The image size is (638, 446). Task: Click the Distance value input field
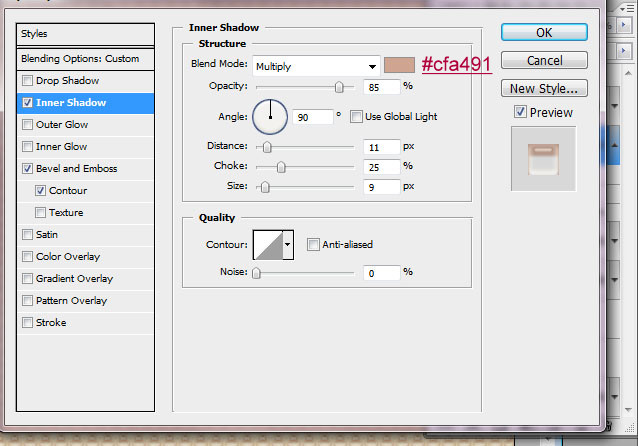(380, 147)
